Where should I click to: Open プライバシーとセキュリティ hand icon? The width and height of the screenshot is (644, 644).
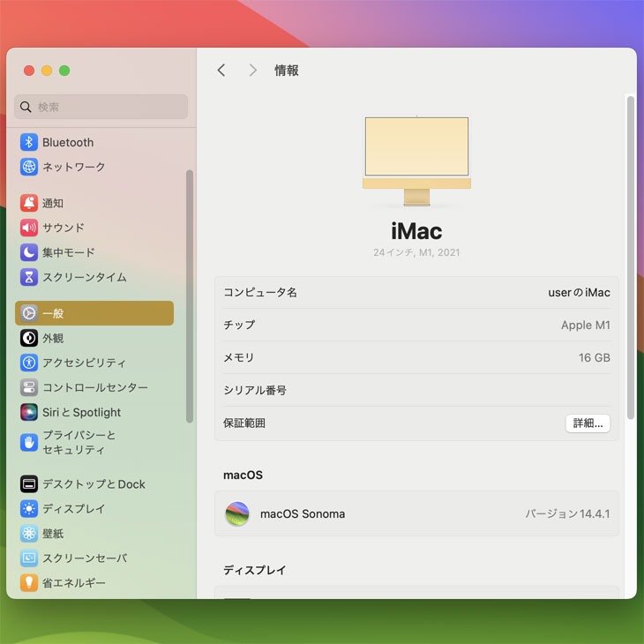[29, 442]
